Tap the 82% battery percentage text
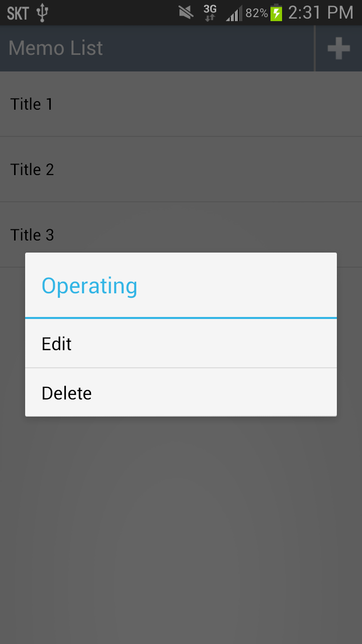Screen dimensions: 362x644 point(256,13)
